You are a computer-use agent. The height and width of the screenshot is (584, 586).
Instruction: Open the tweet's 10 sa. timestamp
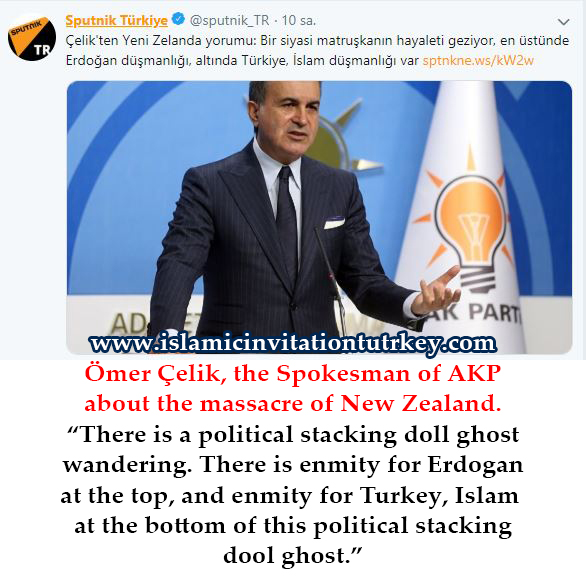pos(299,20)
